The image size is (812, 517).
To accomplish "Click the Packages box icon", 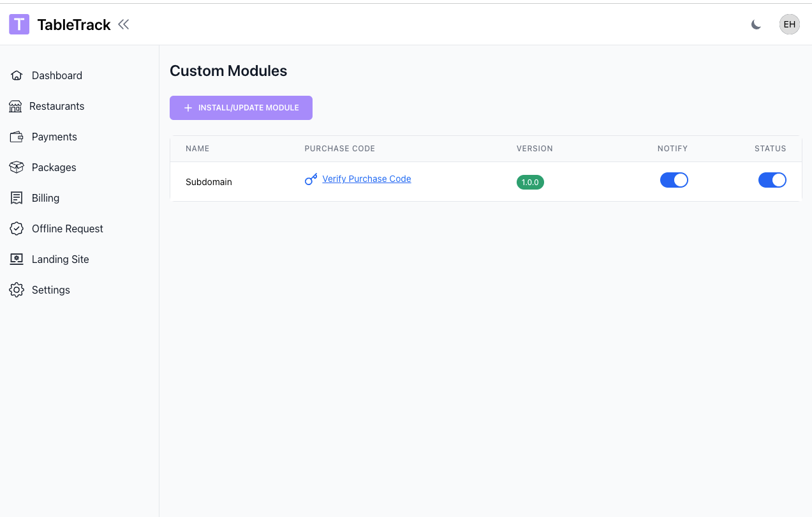I will point(17,167).
